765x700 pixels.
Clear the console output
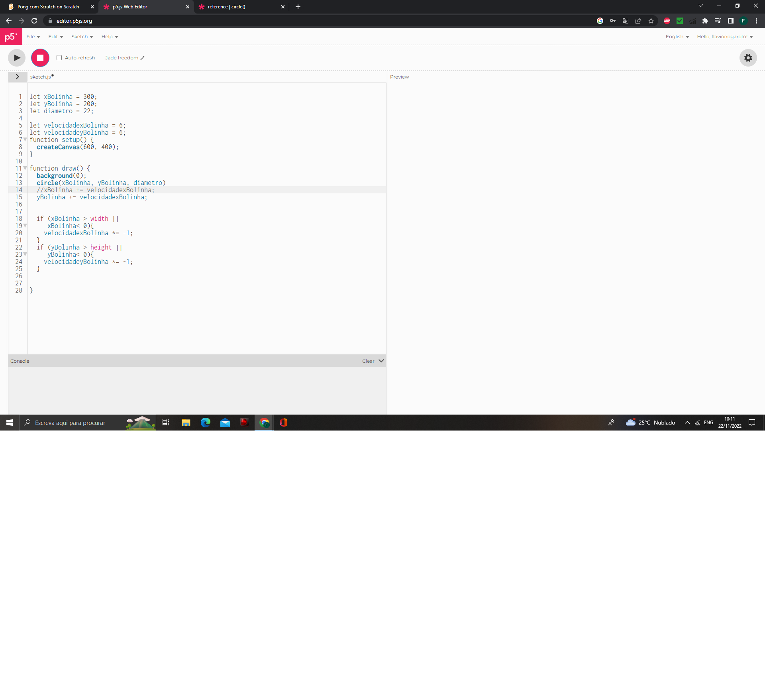pyautogui.click(x=368, y=361)
